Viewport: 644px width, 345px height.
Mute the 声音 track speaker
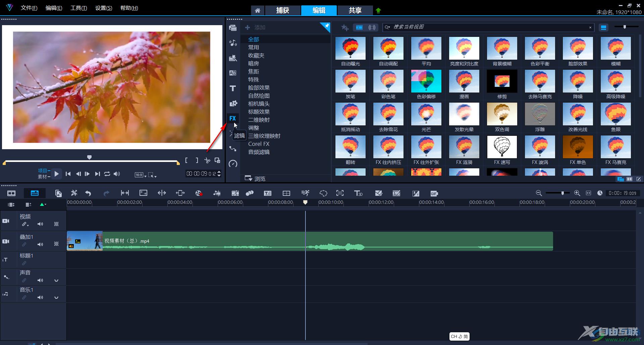[x=40, y=280]
